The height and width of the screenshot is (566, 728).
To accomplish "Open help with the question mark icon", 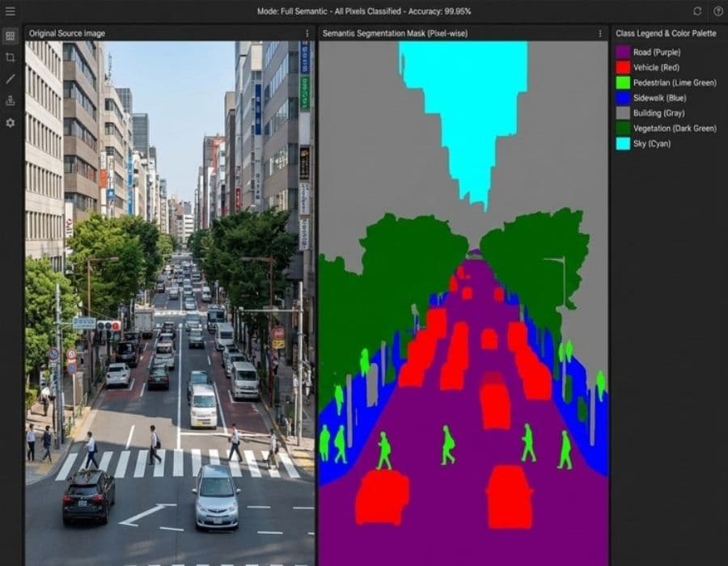I will click(x=717, y=11).
